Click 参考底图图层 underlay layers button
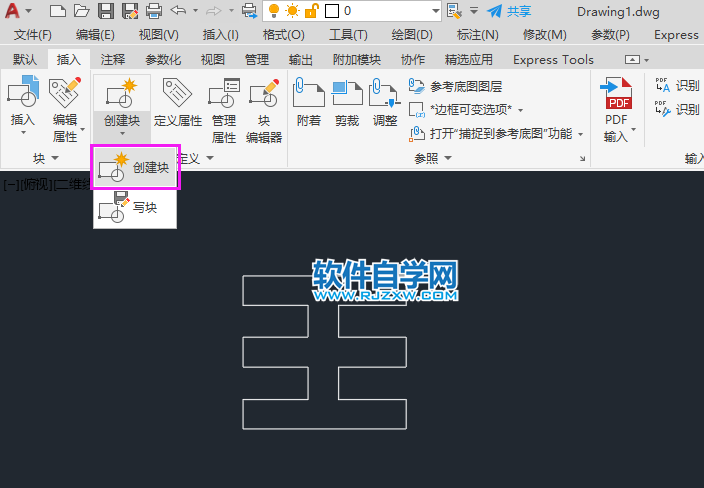 [456, 86]
